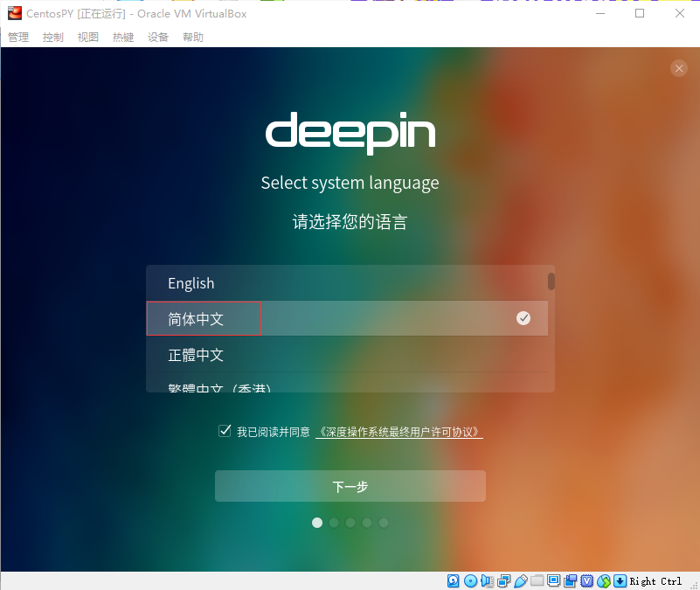Click the display settings status icon
700x590 pixels.
point(553,580)
